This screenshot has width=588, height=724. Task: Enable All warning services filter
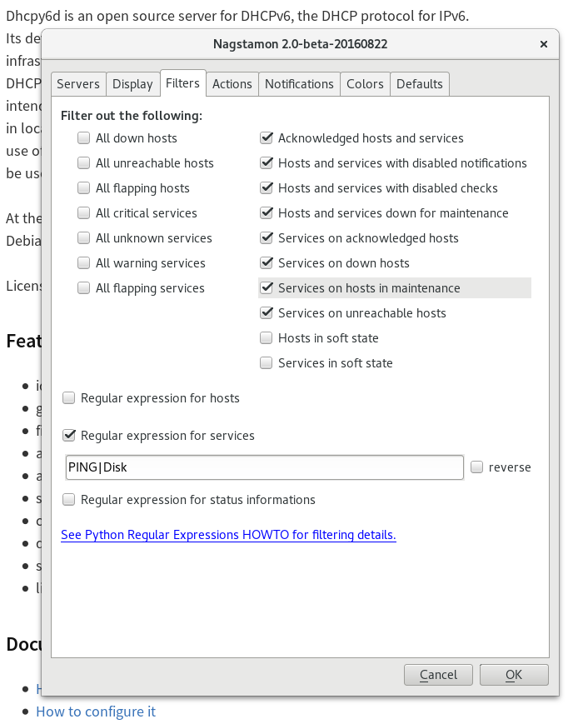click(83, 263)
